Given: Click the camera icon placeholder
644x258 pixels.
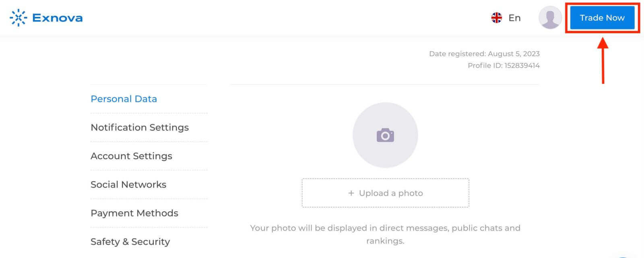Looking at the screenshot, I should tap(385, 135).
